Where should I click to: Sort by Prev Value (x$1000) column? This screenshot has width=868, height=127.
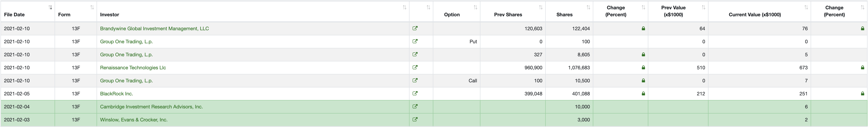703,7
